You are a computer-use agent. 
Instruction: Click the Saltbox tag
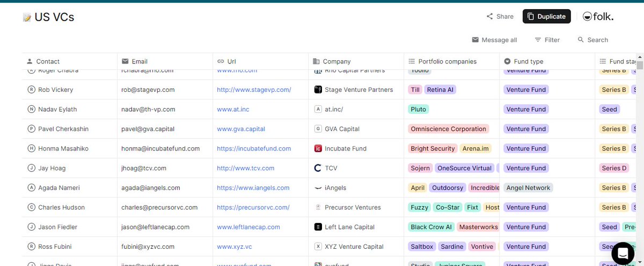(x=422, y=247)
